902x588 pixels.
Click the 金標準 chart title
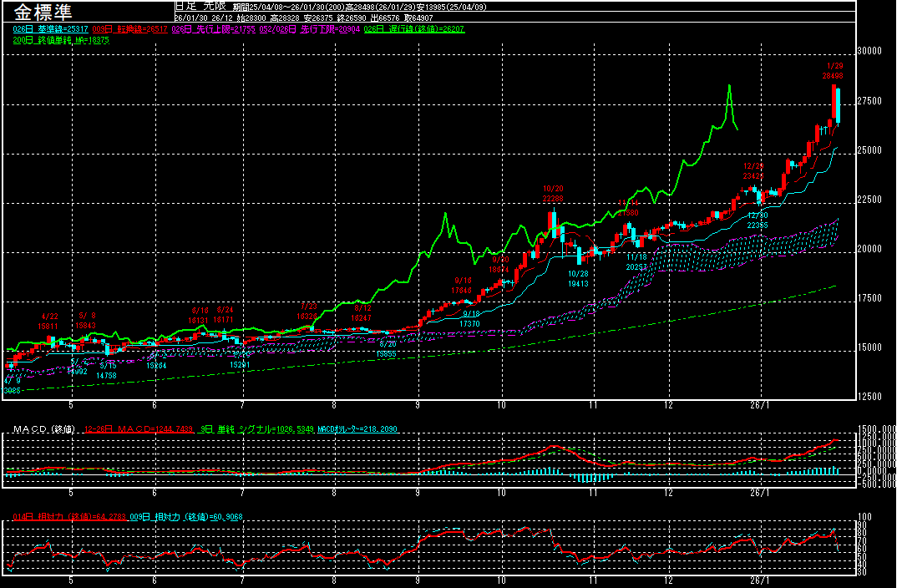tap(43, 13)
